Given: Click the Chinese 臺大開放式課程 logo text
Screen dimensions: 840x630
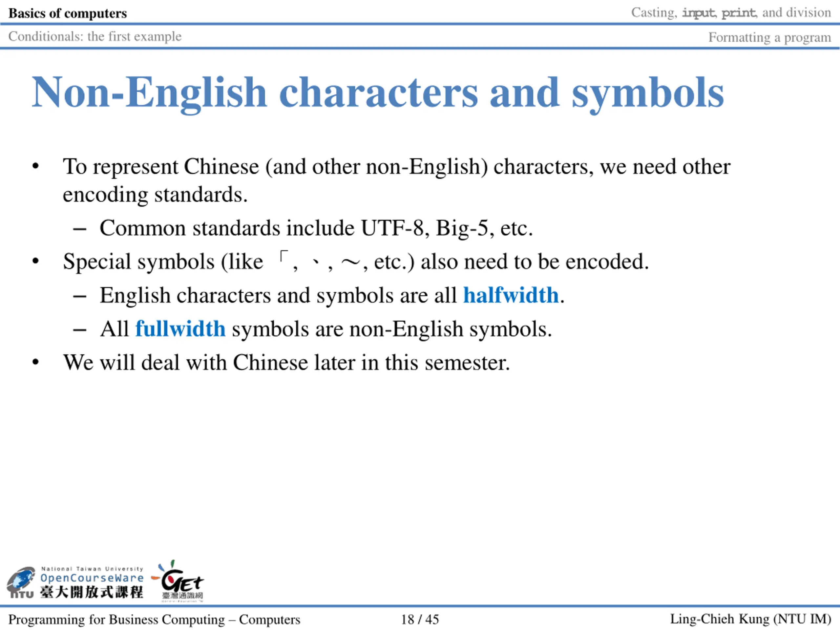Looking at the screenshot, I should 92,592.
